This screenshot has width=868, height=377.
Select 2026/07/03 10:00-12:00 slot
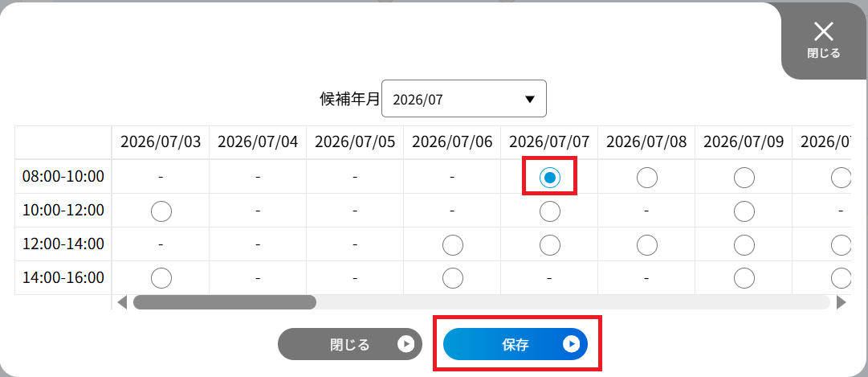point(161,211)
